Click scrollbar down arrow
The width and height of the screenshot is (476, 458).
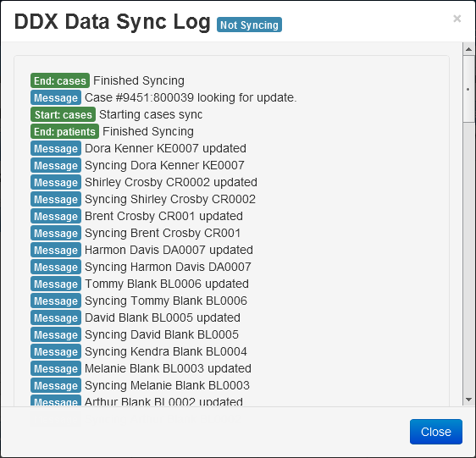468,400
